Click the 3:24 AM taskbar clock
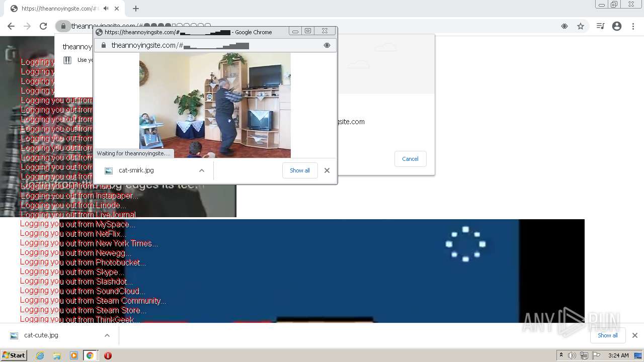This screenshot has width=644, height=362. click(x=618, y=355)
